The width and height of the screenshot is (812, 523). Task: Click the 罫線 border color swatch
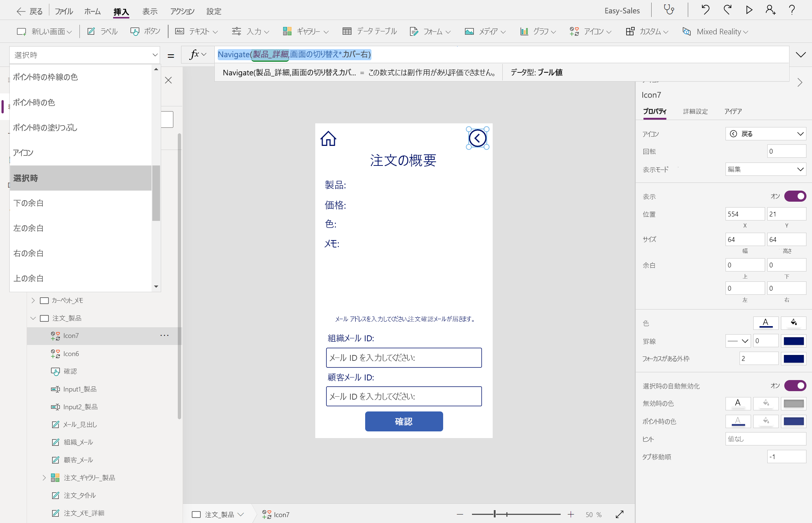(x=794, y=341)
